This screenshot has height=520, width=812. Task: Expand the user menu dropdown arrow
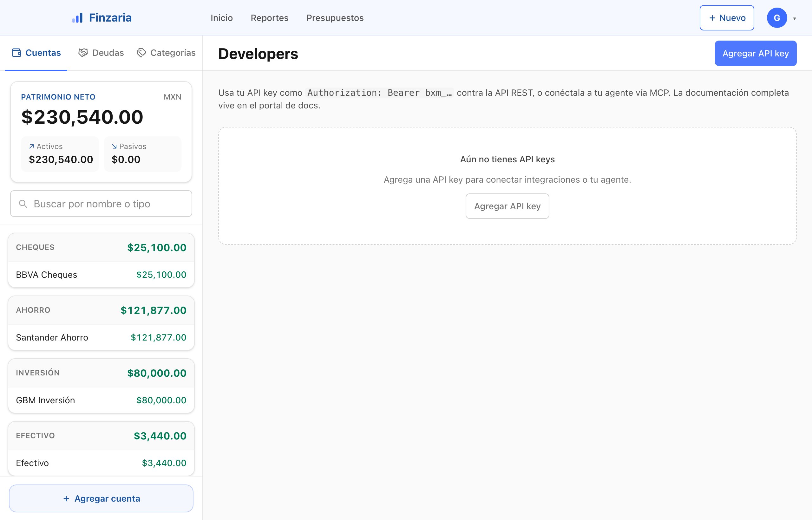point(795,19)
